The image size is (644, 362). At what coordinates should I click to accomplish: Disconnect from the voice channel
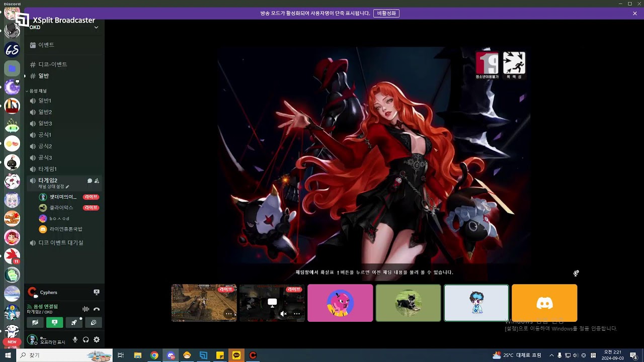pyautogui.click(x=97, y=309)
